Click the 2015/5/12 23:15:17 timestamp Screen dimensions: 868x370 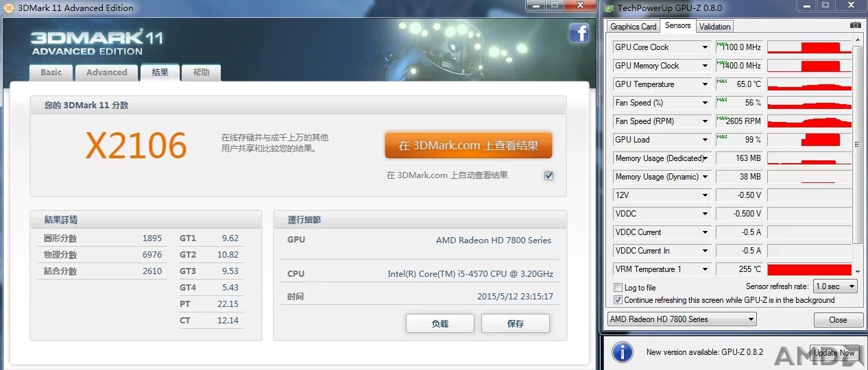point(515,297)
